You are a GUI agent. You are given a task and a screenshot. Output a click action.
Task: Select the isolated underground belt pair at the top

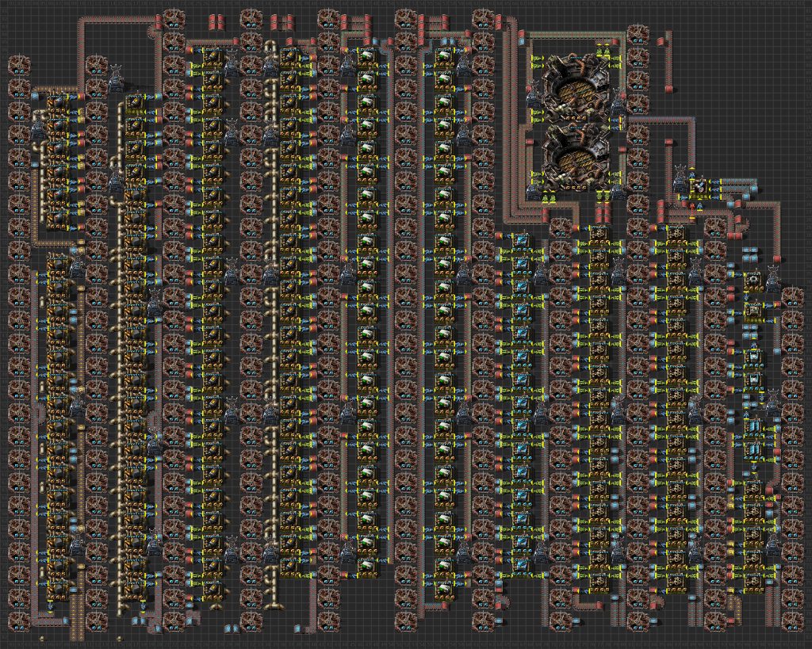click(x=217, y=21)
